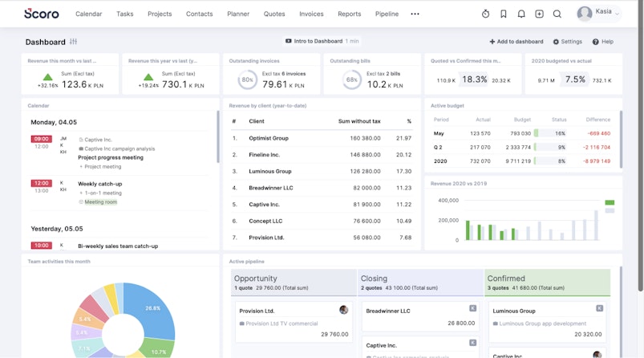Open search with the magnifier icon
Image resolution: width=644 pixels, height=358 pixels.
pos(557,14)
